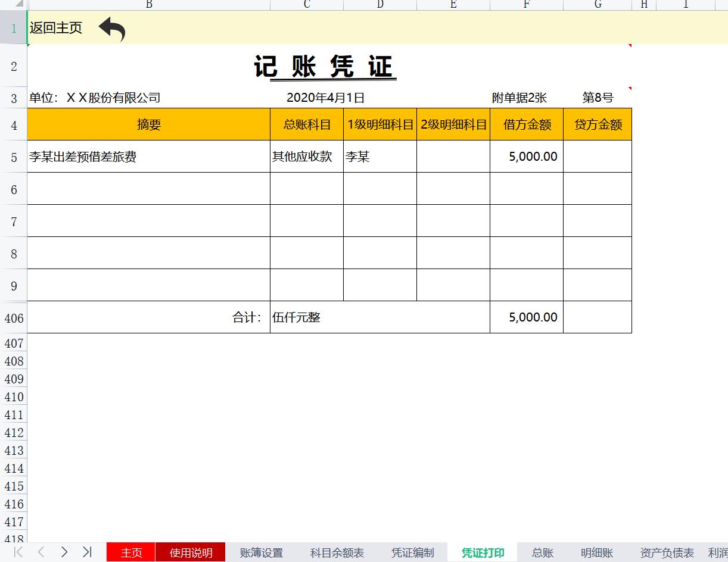Screen dimensions: 728x562
Task: Select the active 凭证打印 sheet tab
Action: 483,552
